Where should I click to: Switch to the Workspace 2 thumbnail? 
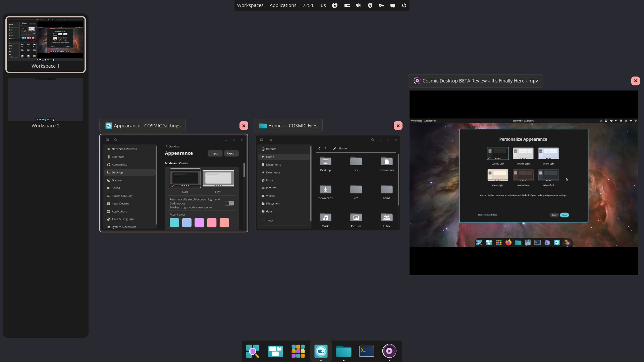pos(46,100)
